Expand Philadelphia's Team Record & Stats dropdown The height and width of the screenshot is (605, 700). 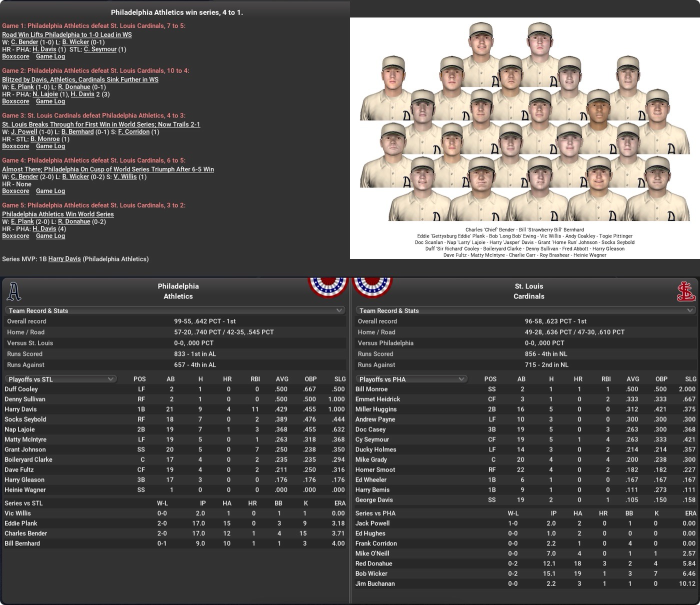pyautogui.click(x=339, y=310)
